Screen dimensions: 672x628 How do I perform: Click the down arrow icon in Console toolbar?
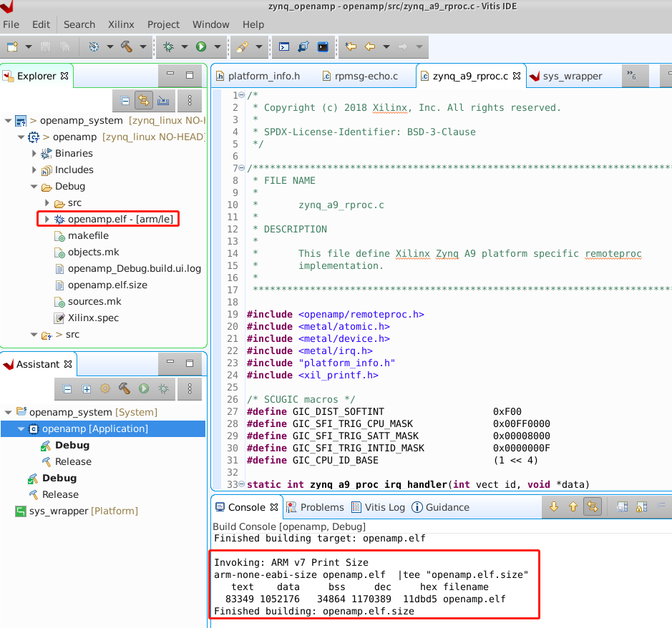click(x=553, y=507)
